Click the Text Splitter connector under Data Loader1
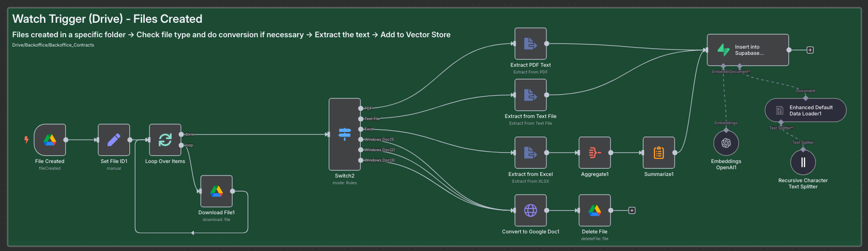This screenshot has height=251, width=868. click(x=781, y=122)
